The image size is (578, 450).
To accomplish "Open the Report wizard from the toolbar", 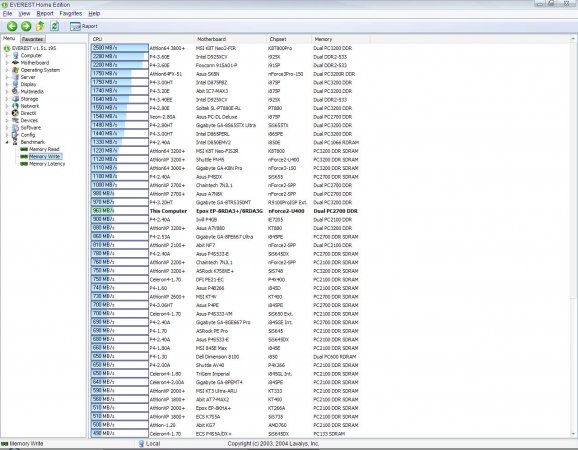I will [84, 26].
